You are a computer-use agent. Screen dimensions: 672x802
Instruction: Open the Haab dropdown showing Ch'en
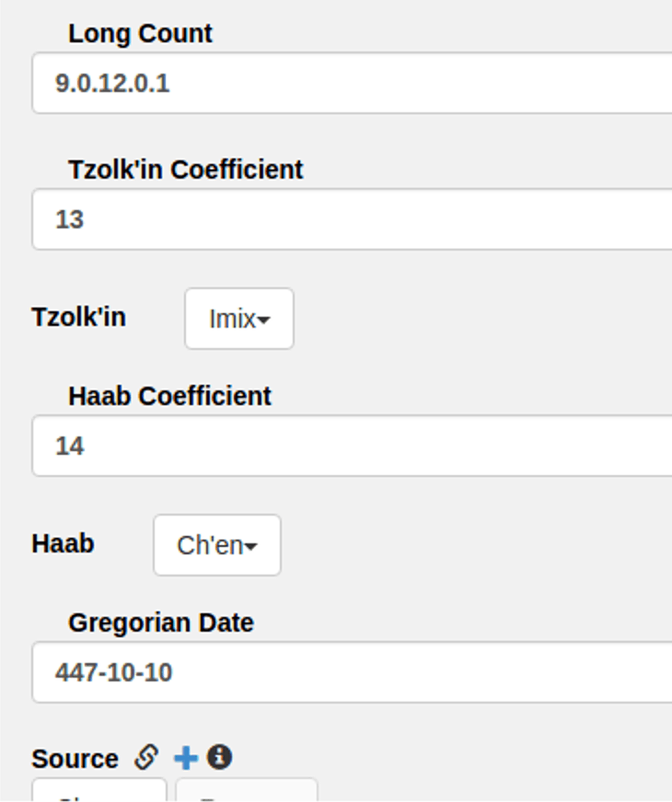click(x=217, y=545)
